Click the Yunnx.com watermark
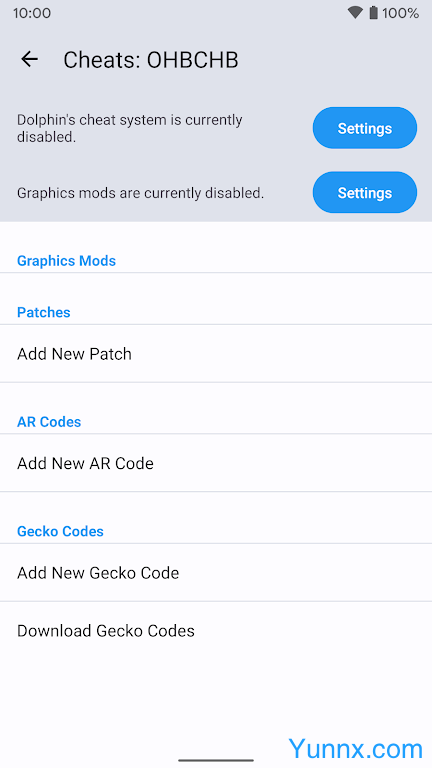 356,749
